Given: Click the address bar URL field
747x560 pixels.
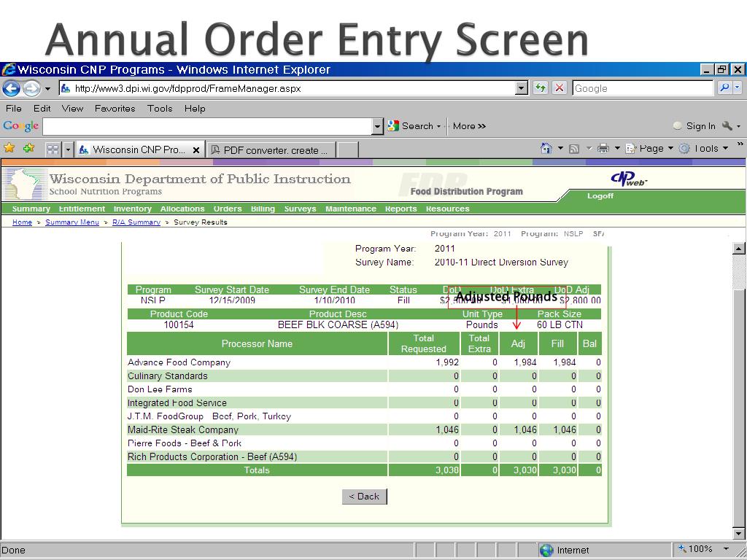Looking at the screenshot, I should click(x=287, y=88).
